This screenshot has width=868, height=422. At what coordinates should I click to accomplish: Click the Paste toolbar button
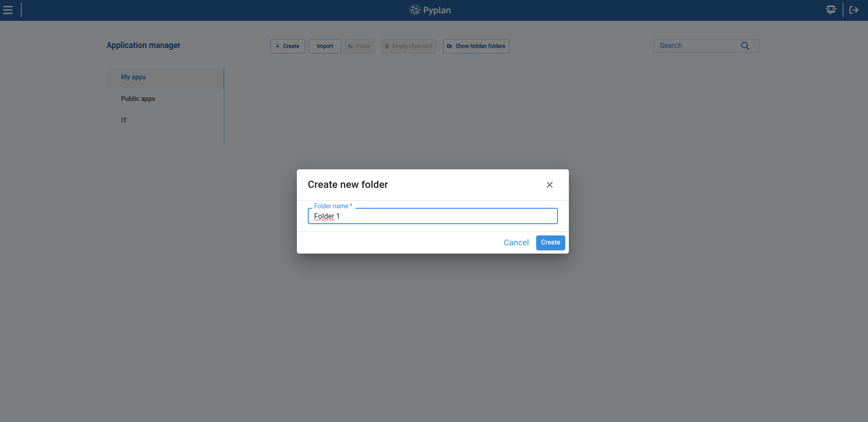pyautogui.click(x=359, y=46)
